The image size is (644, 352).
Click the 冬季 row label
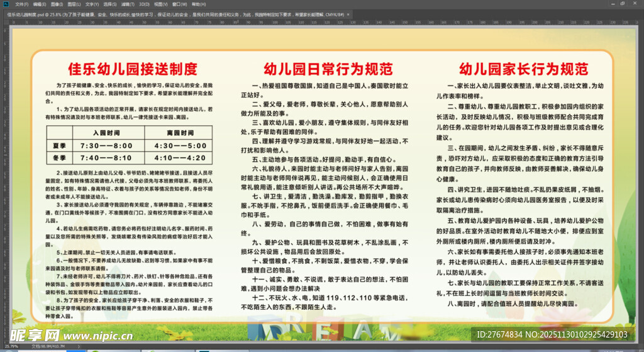coord(59,158)
